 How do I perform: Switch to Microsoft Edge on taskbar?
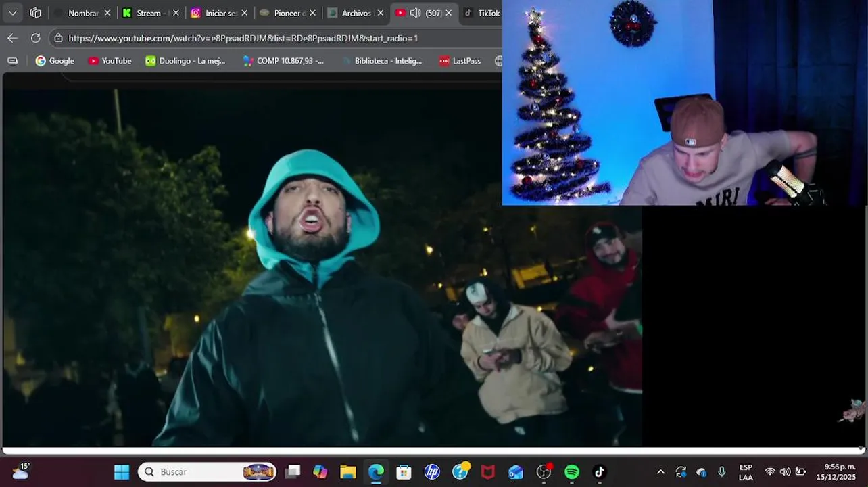click(x=376, y=471)
